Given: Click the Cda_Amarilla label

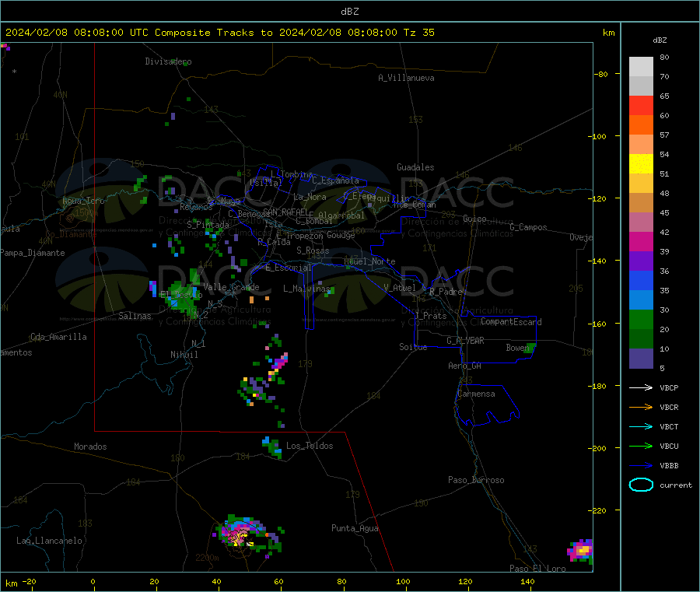Looking at the screenshot, I should 58,337.
